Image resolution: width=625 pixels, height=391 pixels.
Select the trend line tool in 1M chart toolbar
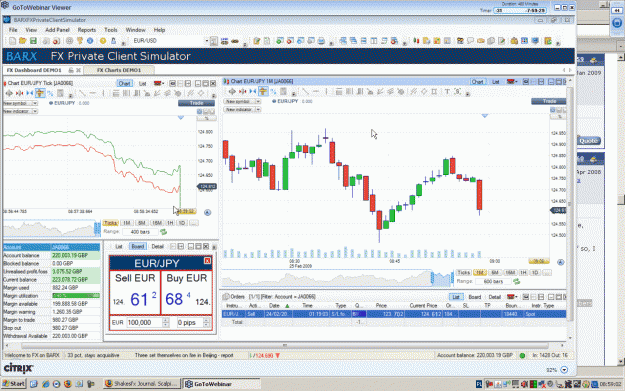tap(305, 92)
